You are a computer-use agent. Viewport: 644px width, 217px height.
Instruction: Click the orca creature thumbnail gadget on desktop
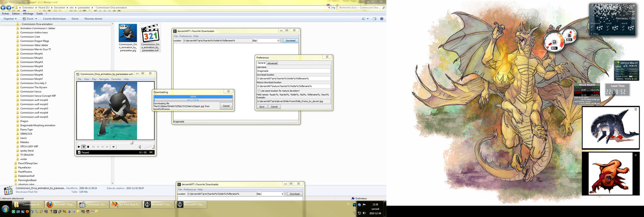click(x=611, y=128)
